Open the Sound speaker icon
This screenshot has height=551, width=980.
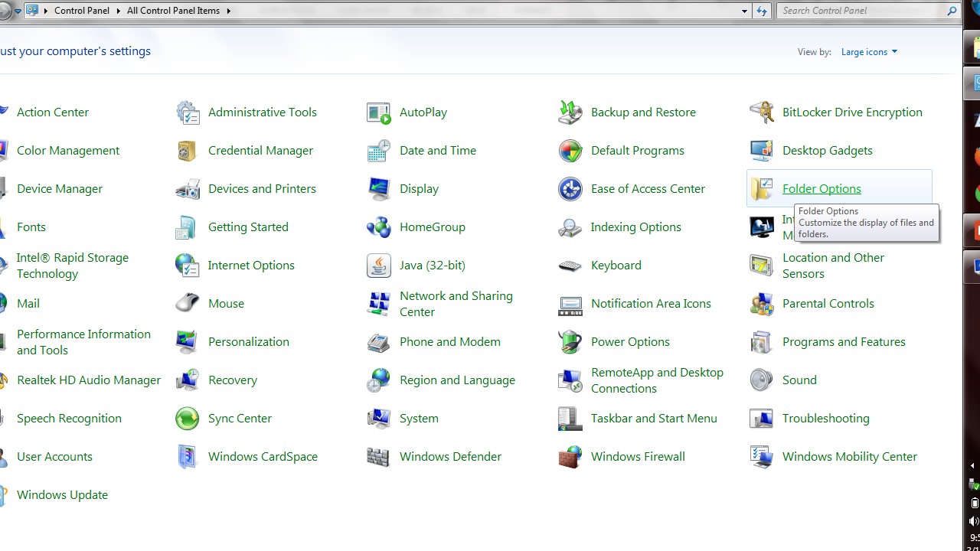pos(761,380)
